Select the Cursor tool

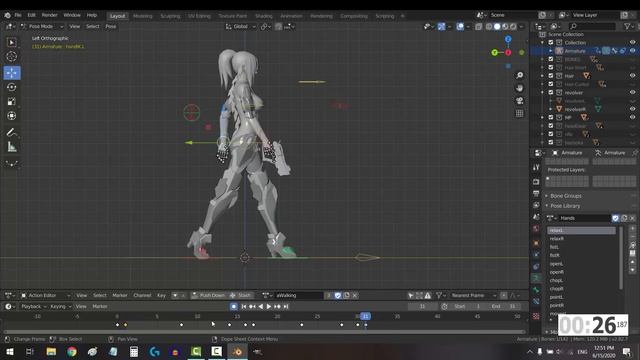tap(11, 56)
